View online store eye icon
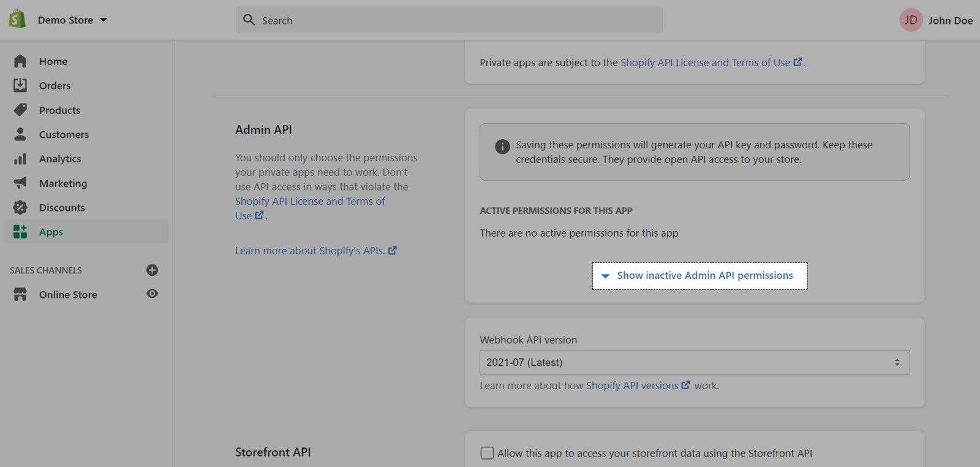The height and width of the screenshot is (467, 980). 153,294
